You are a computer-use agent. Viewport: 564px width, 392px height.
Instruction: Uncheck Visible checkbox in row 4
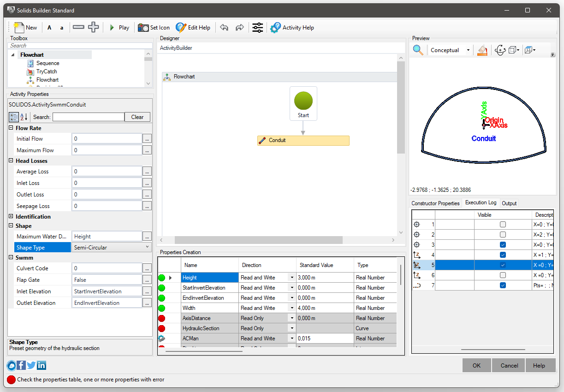(x=503, y=255)
